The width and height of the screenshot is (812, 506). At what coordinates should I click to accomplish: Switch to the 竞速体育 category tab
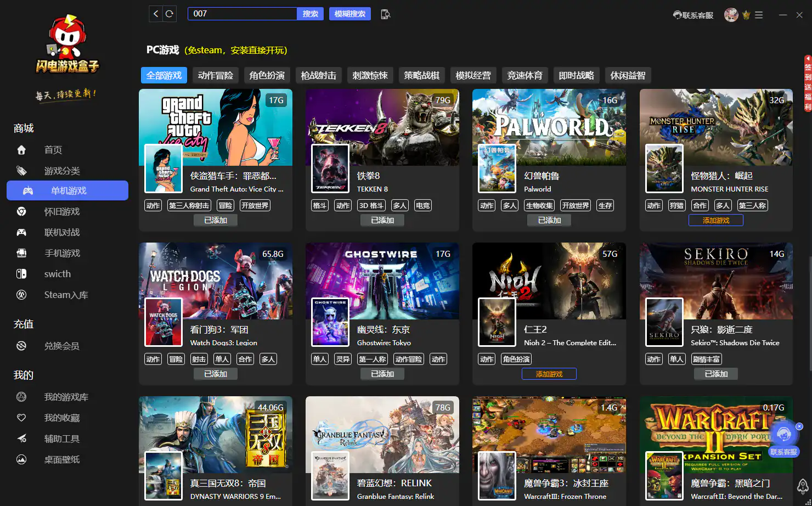tap(525, 75)
